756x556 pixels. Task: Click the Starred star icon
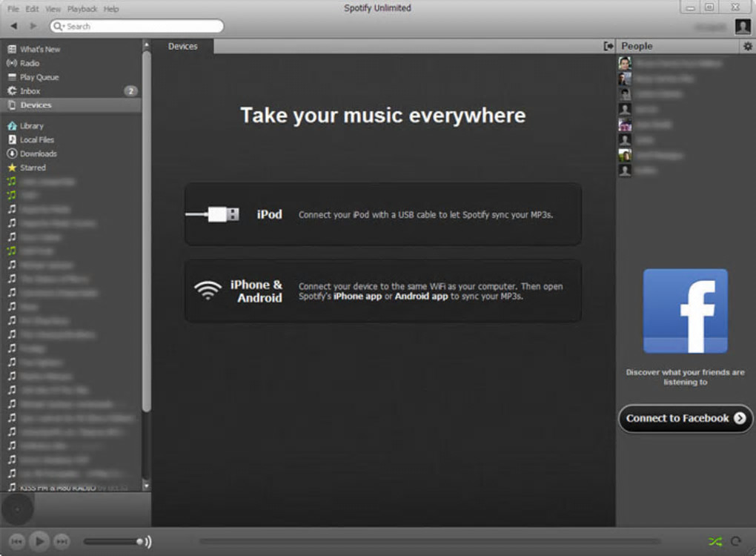[x=12, y=168]
